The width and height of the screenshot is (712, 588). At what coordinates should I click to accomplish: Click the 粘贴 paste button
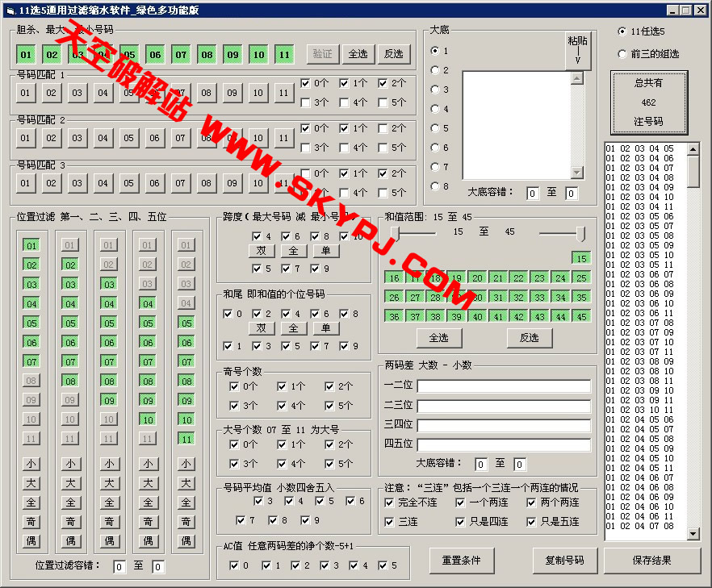point(578,50)
